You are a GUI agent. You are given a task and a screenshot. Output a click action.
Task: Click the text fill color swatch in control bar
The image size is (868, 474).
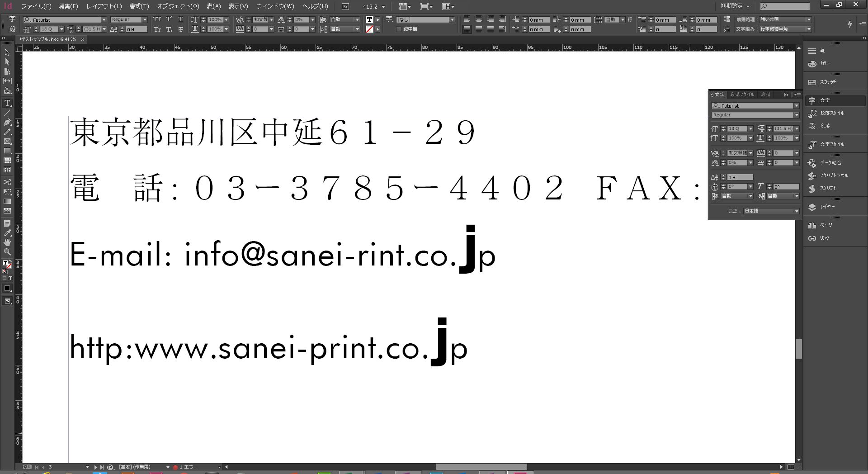point(369,19)
